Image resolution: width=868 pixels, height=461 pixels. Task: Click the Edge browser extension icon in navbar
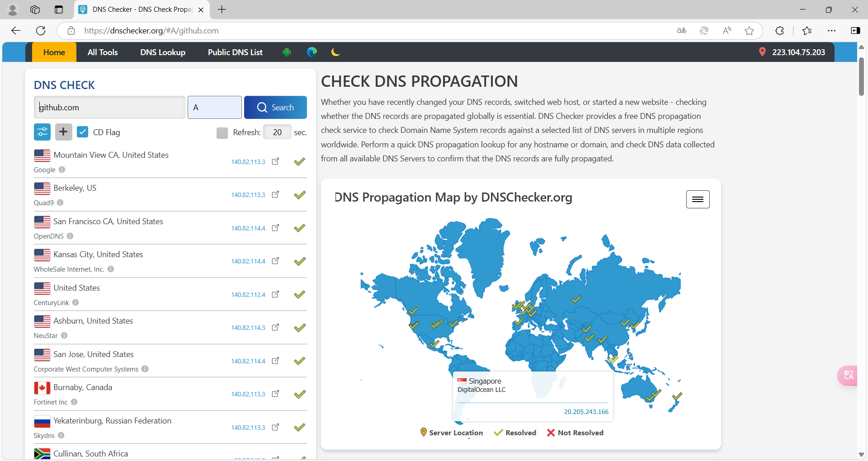coord(312,52)
